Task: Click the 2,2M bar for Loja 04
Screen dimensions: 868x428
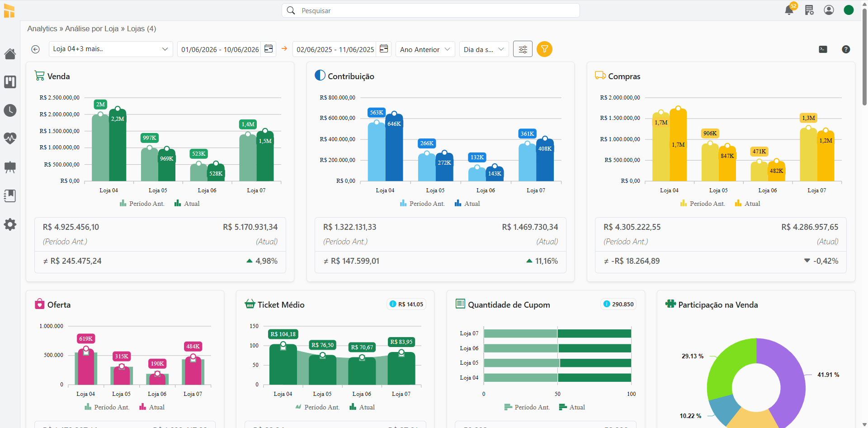Action: coord(118,145)
